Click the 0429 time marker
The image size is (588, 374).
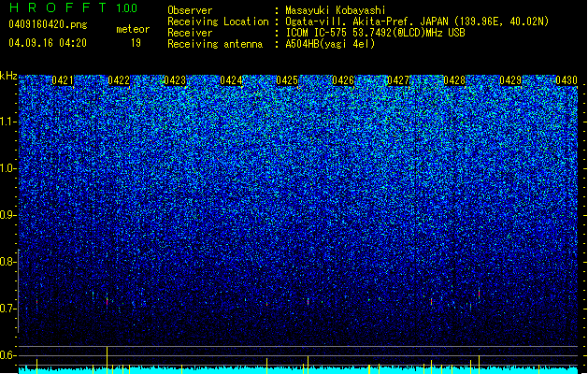point(510,80)
